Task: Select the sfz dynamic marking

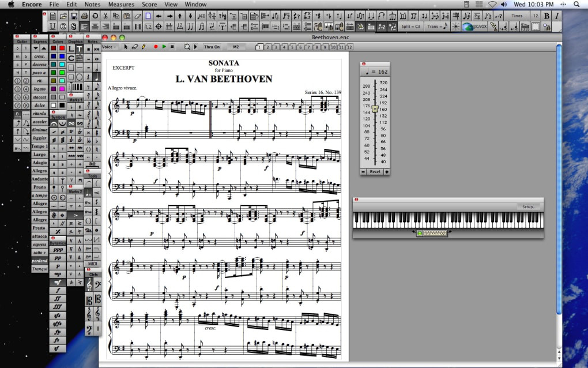Action: [x=58, y=315]
